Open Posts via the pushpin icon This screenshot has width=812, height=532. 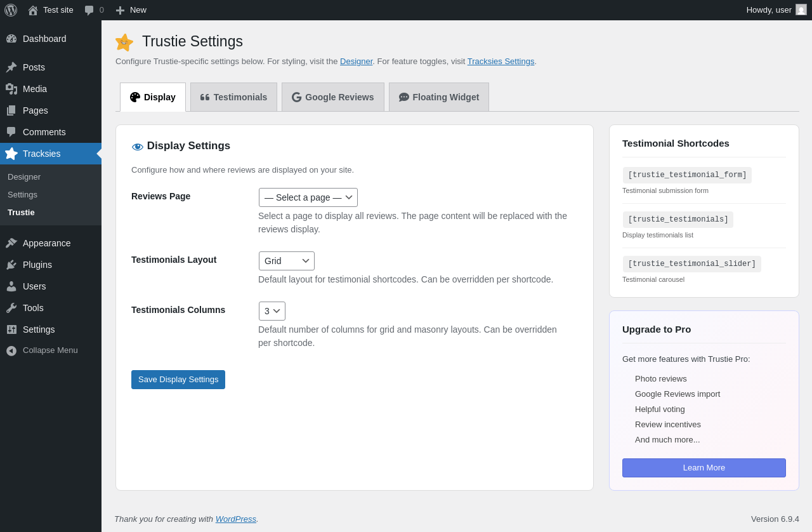[11, 67]
